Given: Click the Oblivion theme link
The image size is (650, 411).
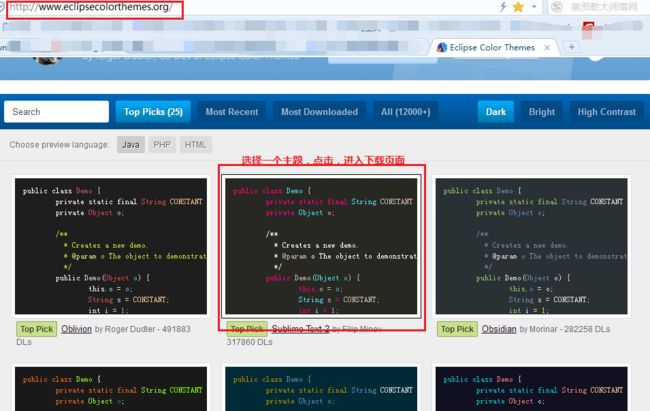Looking at the screenshot, I should pyautogui.click(x=76, y=329).
